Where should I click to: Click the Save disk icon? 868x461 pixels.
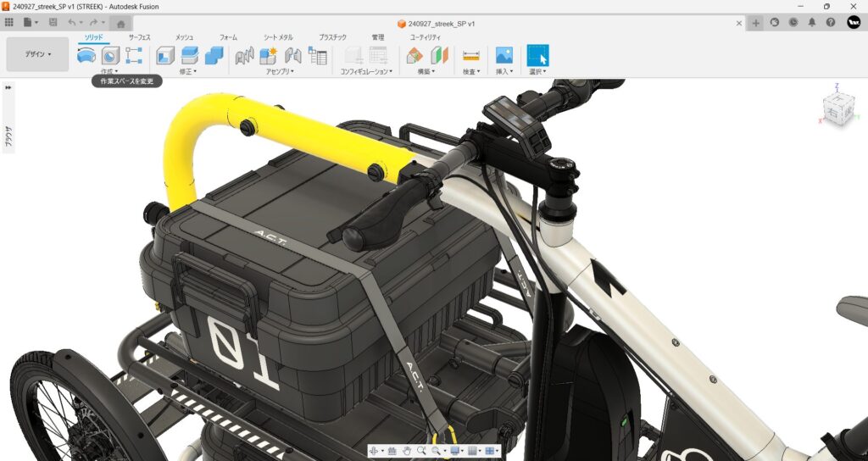click(53, 23)
